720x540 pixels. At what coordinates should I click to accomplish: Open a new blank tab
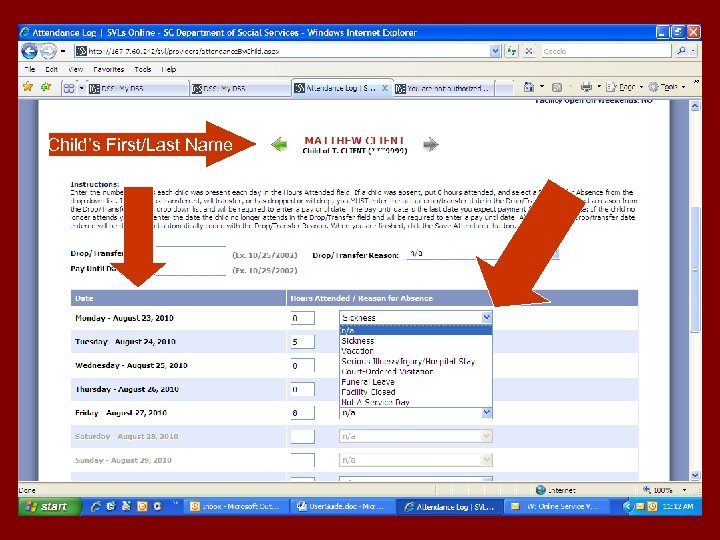[504, 88]
